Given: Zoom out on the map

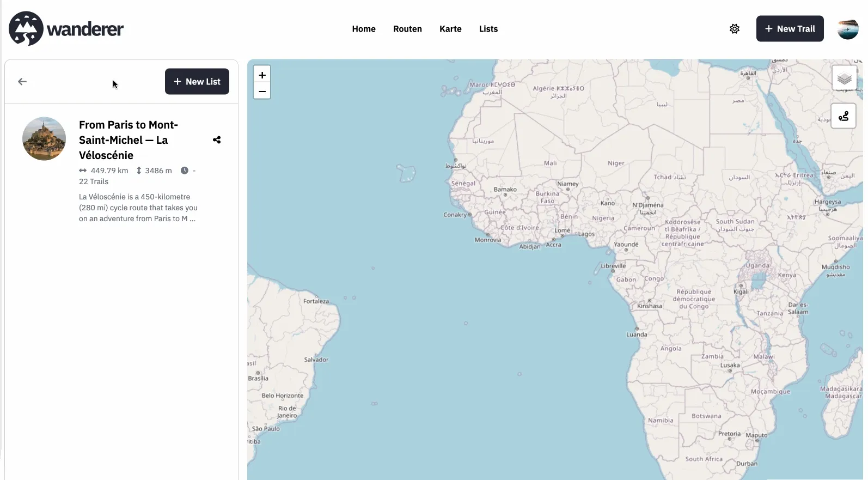Looking at the screenshot, I should pos(262,92).
